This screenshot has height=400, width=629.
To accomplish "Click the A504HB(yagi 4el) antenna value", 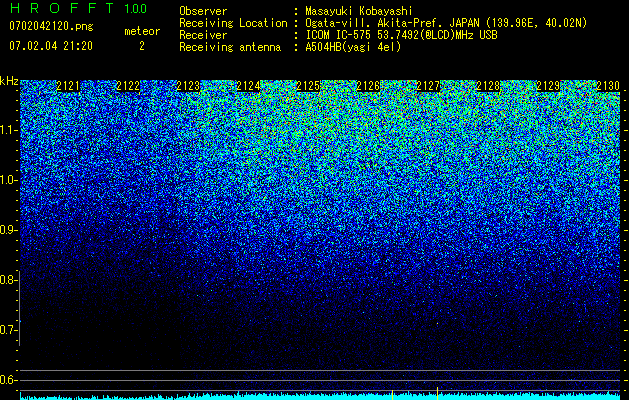I will point(353,47).
